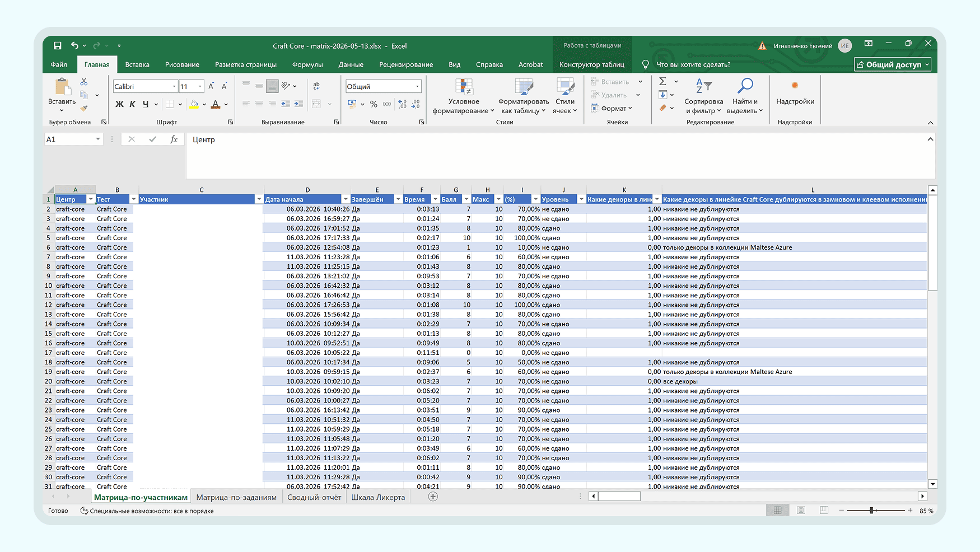Image resolution: width=980 pixels, height=552 pixels.
Task: Add a new sheet with the plus icon
Action: [x=433, y=497]
